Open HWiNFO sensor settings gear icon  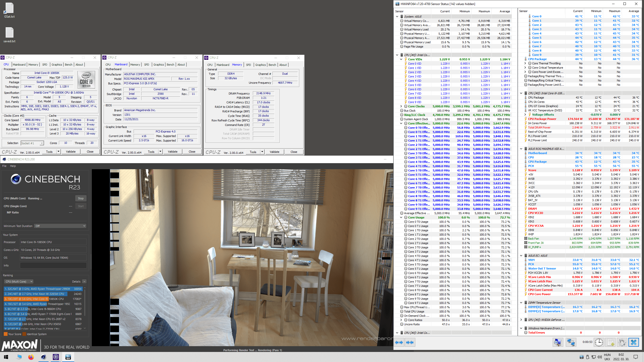622,342
